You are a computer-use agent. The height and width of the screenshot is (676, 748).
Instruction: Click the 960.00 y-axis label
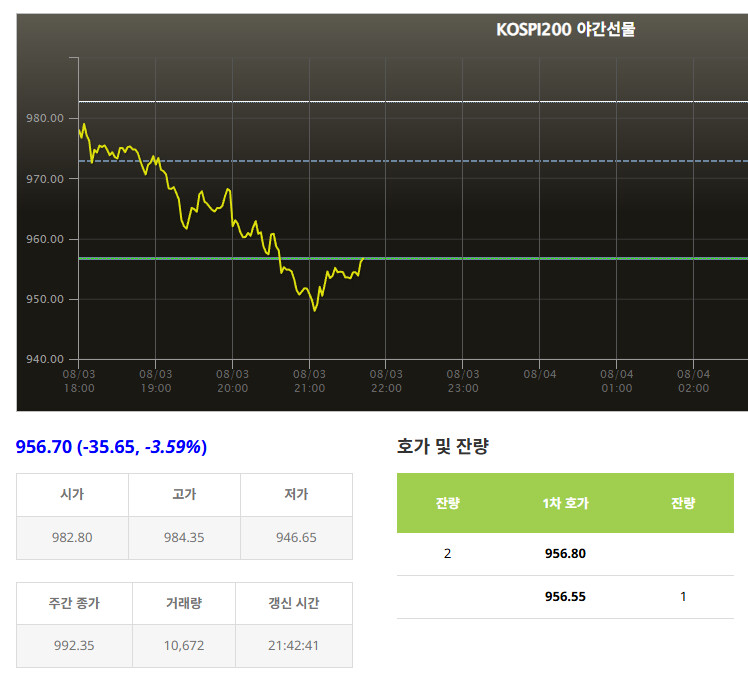coord(45,239)
